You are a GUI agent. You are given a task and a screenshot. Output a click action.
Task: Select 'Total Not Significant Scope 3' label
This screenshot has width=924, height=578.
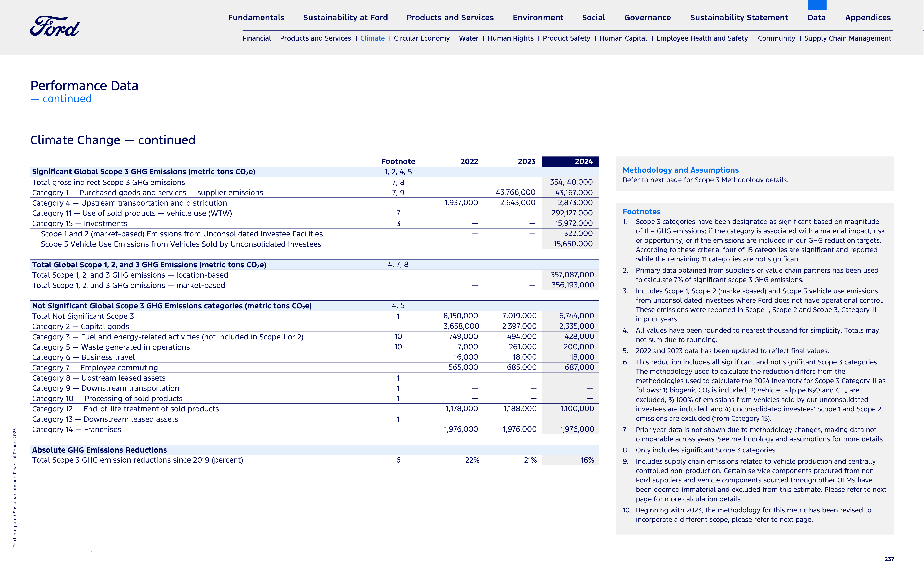[x=83, y=316]
